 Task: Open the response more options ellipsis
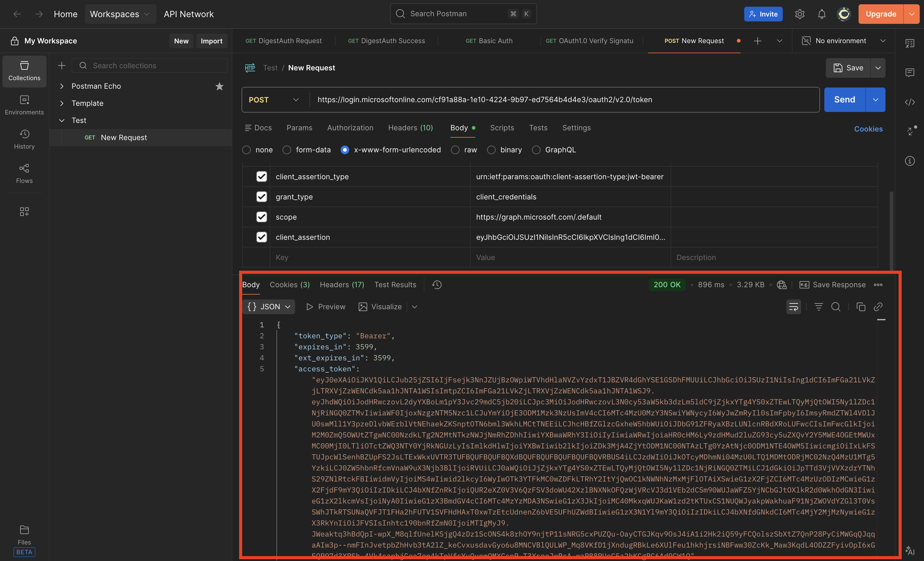click(878, 285)
